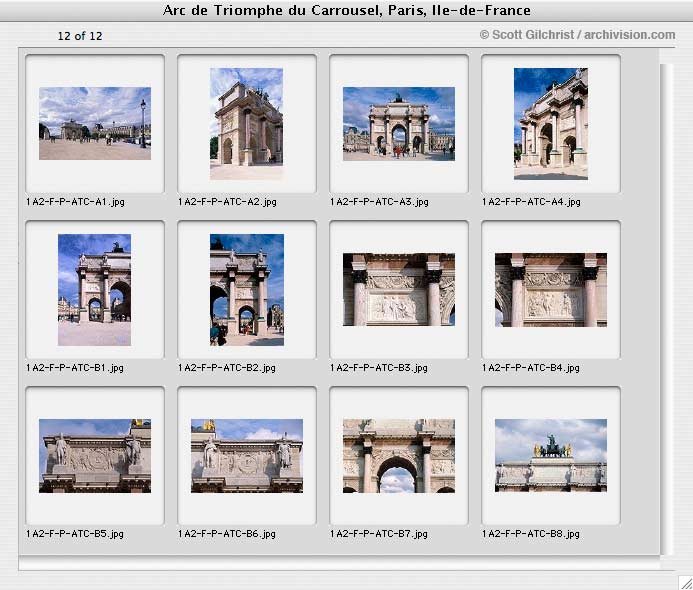Open relief detail thumbnail 1A2-F-P-ATC-B3.jpg
The image size is (693, 590).
point(399,289)
